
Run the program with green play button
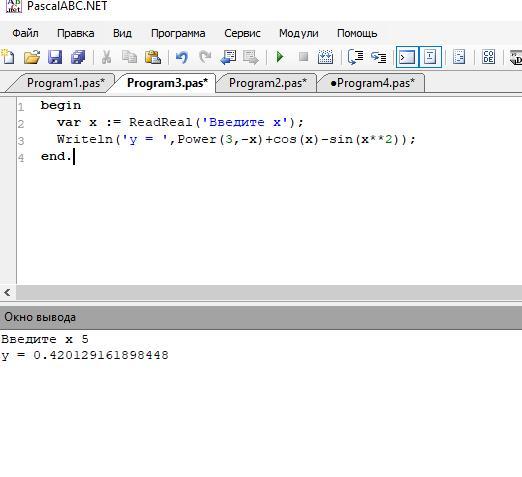click(x=280, y=57)
